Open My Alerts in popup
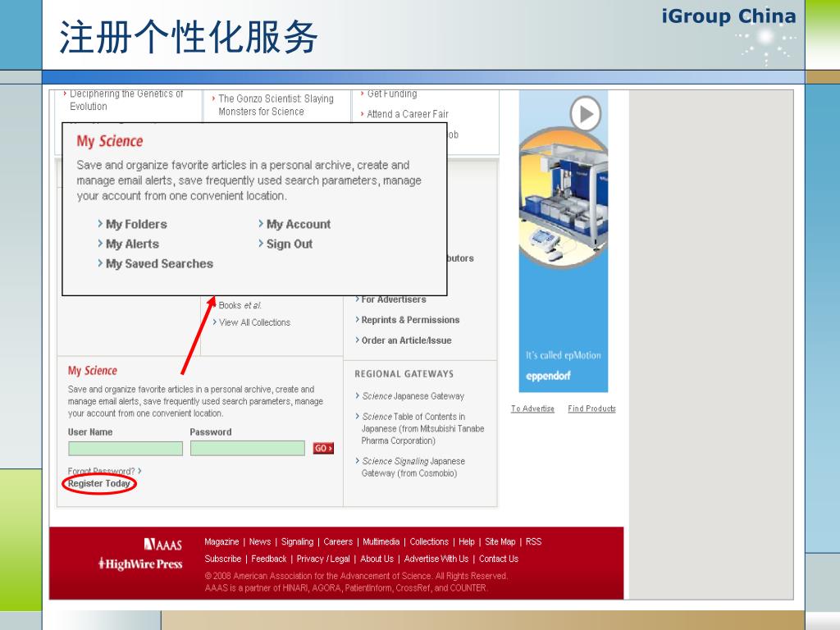Viewport: 840px width, 630px height. click(132, 244)
